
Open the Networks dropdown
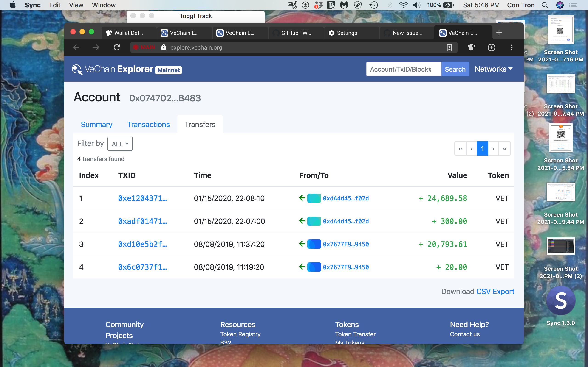[x=493, y=69]
